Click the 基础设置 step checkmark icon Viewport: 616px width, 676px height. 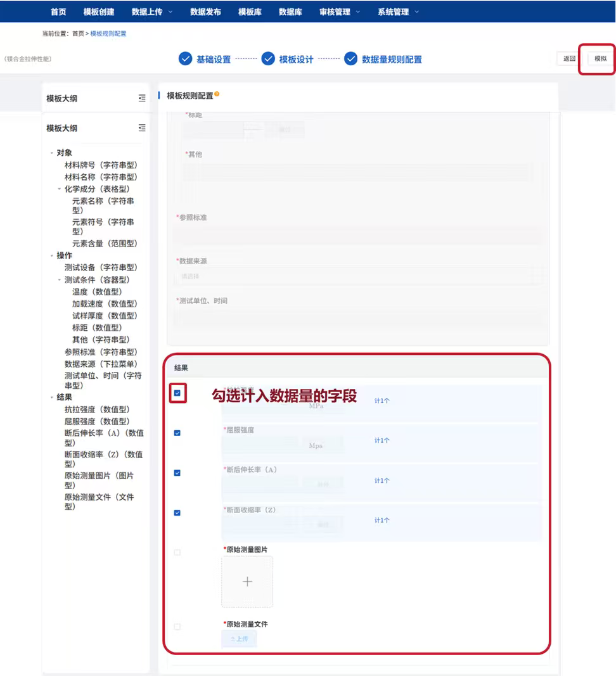click(x=185, y=59)
